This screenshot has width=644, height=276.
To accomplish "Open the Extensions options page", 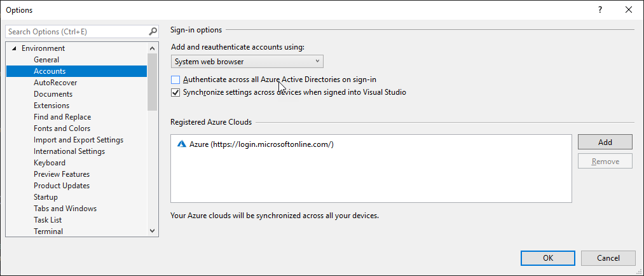I will click(51, 106).
